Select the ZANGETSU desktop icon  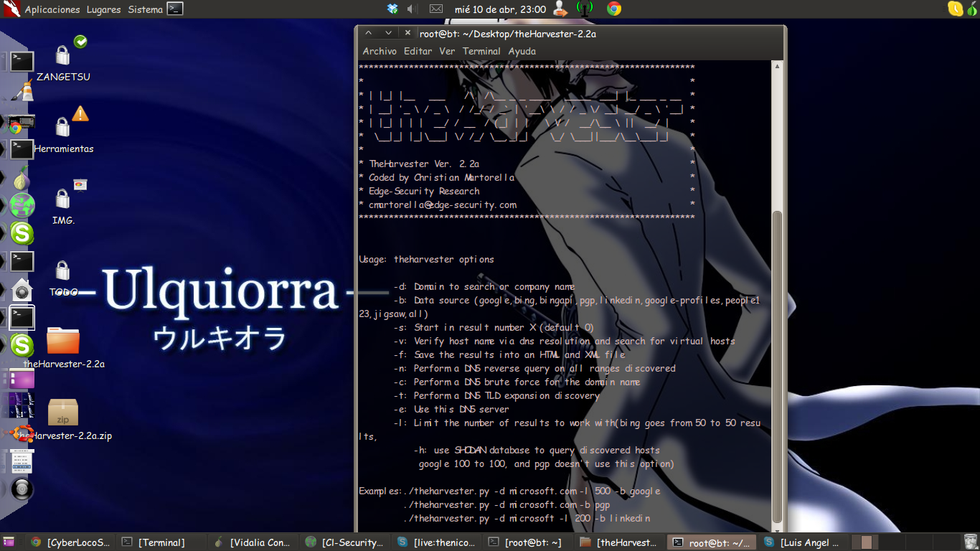[63, 60]
